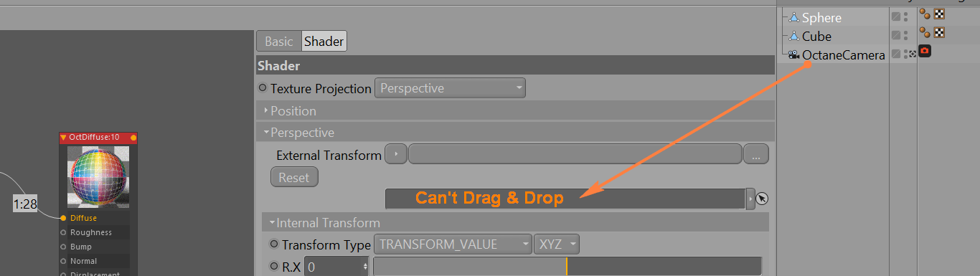Image resolution: width=980 pixels, height=276 pixels.
Task: Toggle the R.X keyframe dot
Action: click(273, 267)
